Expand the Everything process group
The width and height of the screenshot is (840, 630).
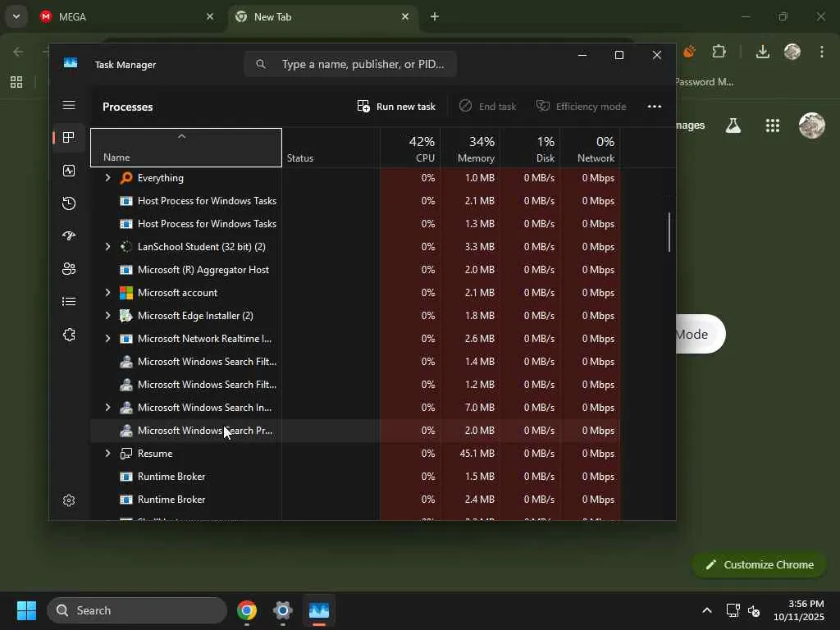coord(107,178)
